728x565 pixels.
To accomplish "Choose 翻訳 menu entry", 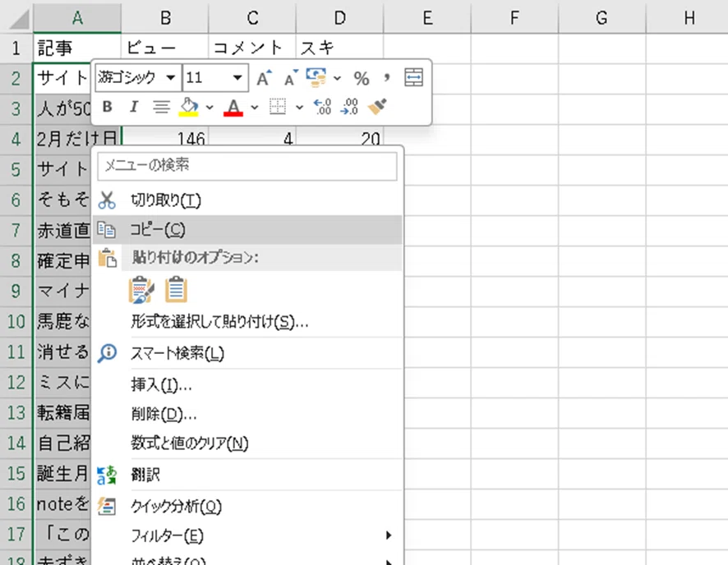I will [x=247, y=475].
